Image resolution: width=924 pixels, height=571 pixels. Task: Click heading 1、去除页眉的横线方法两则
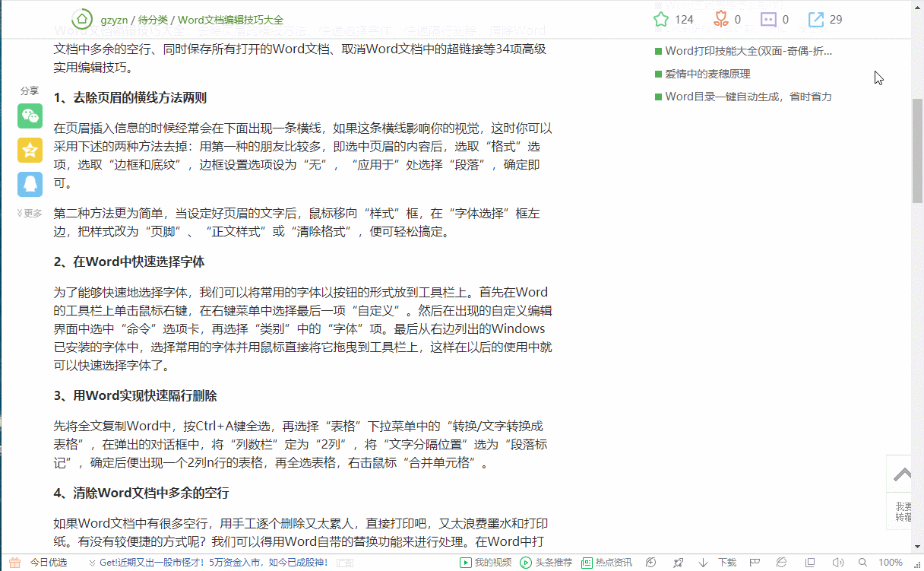click(130, 98)
